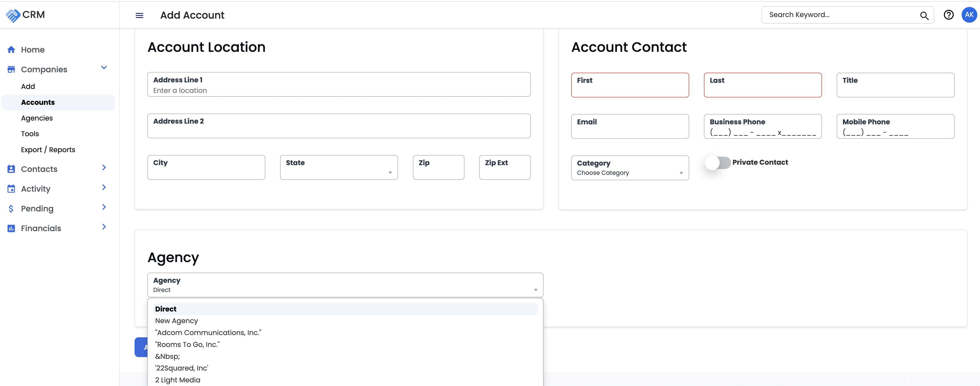Click the City field
This screenshot has width=980, height=386.
pyautogui.click(x=206, y=167)
